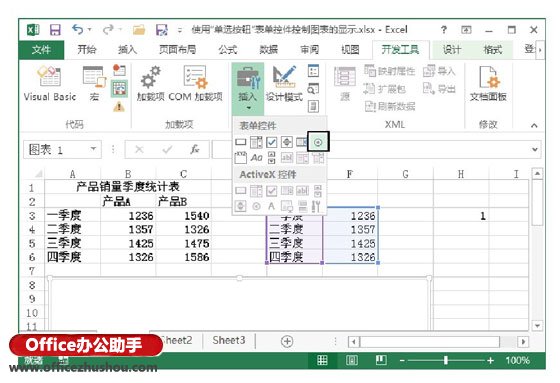Open ActiveX More Controls tools icon
The width and height of the screenshot is (560, 383).
click(316, 206)
